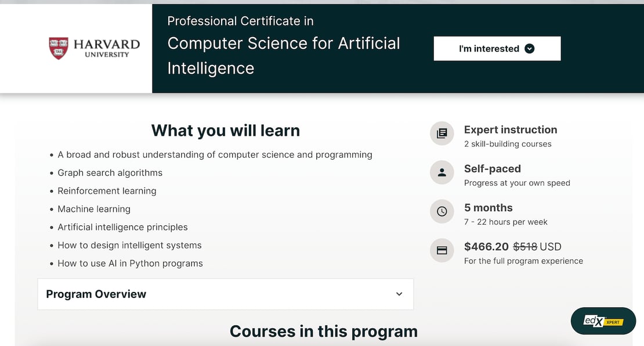Click the circled down-arrow in I'm interested

click(x=529, y=49)
